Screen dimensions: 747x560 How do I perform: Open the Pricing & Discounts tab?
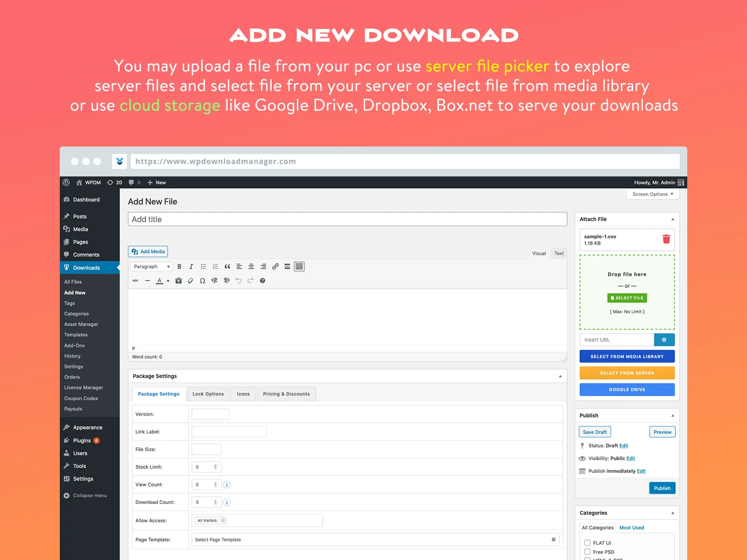point(286,393)
